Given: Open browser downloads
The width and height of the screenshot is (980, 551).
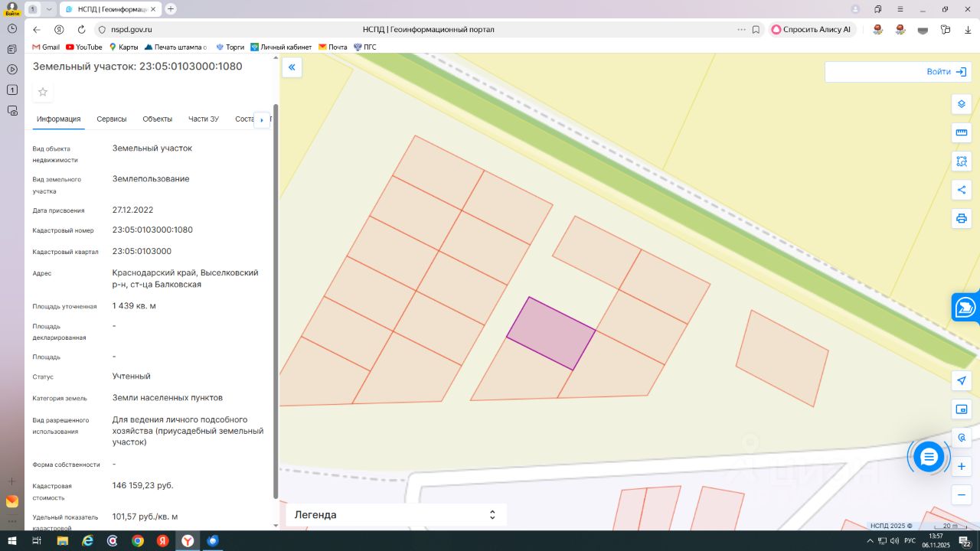Looking at the screenshot, I should coord(968,30).
